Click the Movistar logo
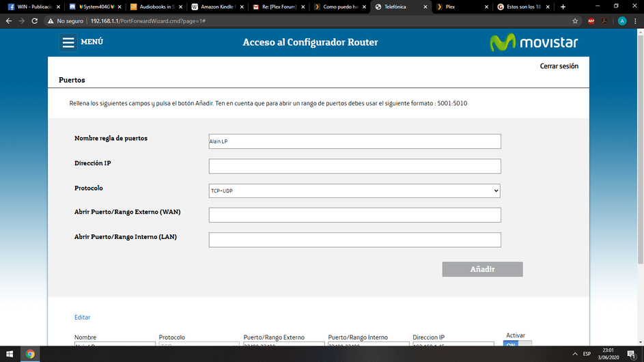The width and height of the screenshot is (644, 362). click(x=533, y=42)
